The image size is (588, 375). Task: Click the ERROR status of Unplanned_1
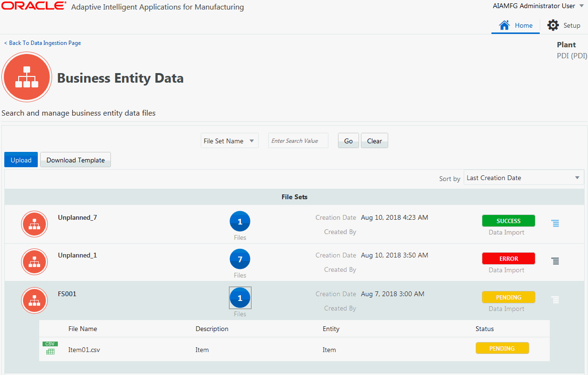pyautogui.click(x=508, y=258)
